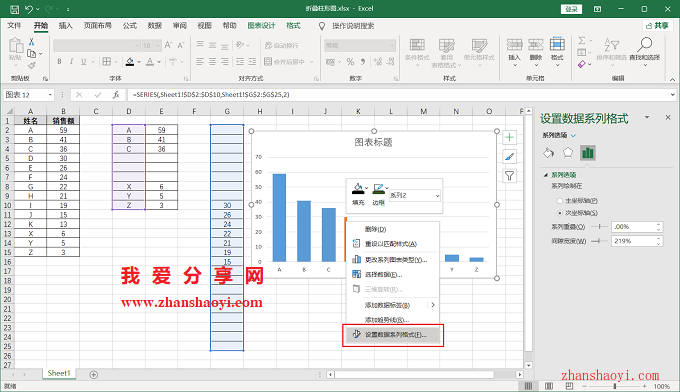Expand the Name Box dropdown
The height and width of the screenshot is (392, 680).
[50, 95]
